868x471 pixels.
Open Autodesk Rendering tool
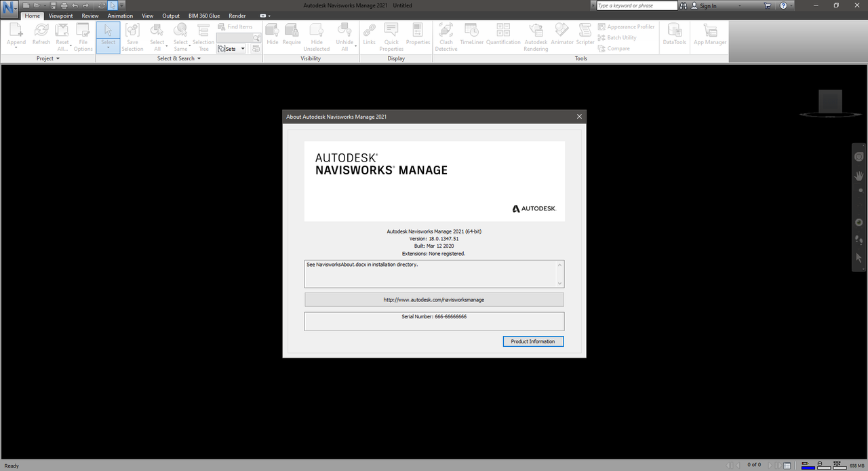[x=536, y=37]
